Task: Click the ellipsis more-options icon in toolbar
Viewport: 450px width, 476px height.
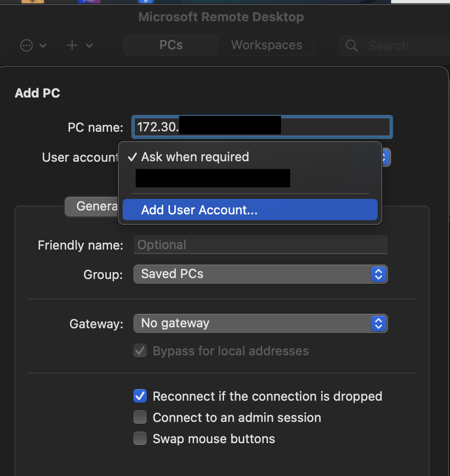Action: (x=27, y=46)
